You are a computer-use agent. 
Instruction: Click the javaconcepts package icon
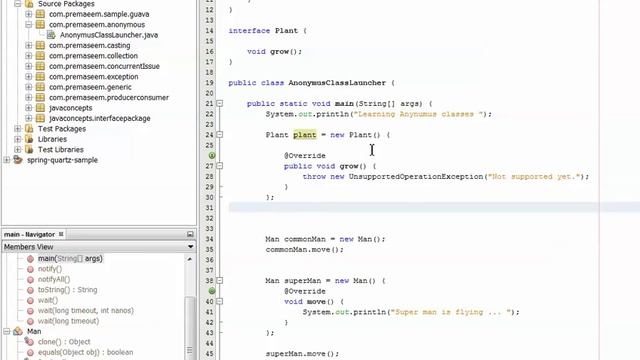[40, 108]
